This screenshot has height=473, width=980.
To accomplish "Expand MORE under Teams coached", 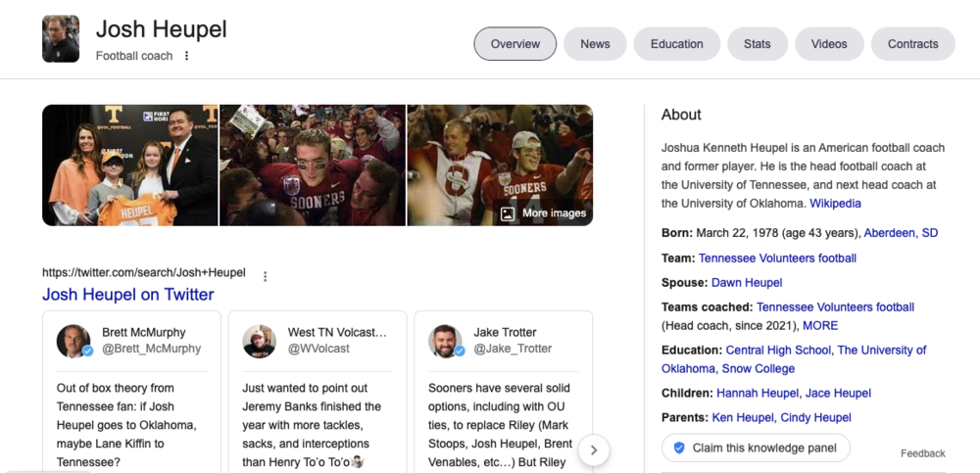I will 820,325.
